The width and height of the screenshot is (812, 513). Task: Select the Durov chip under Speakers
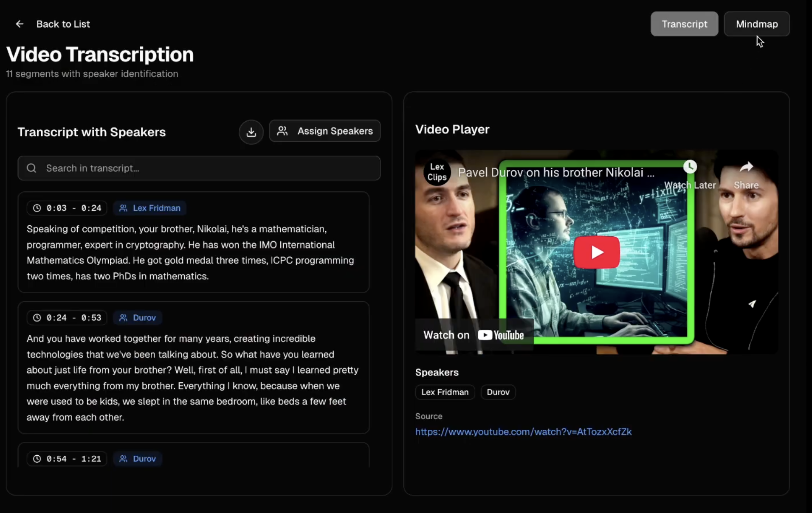tap(498, 392)
